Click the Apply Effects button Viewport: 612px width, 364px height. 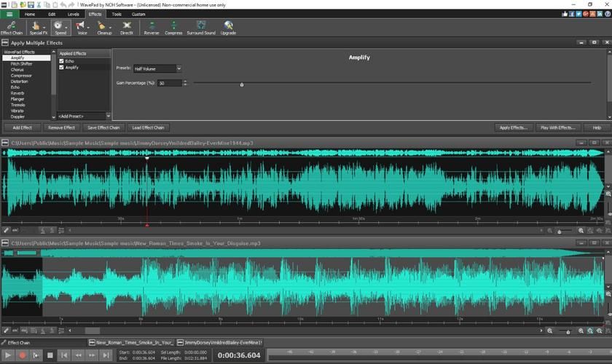point(513,127)
